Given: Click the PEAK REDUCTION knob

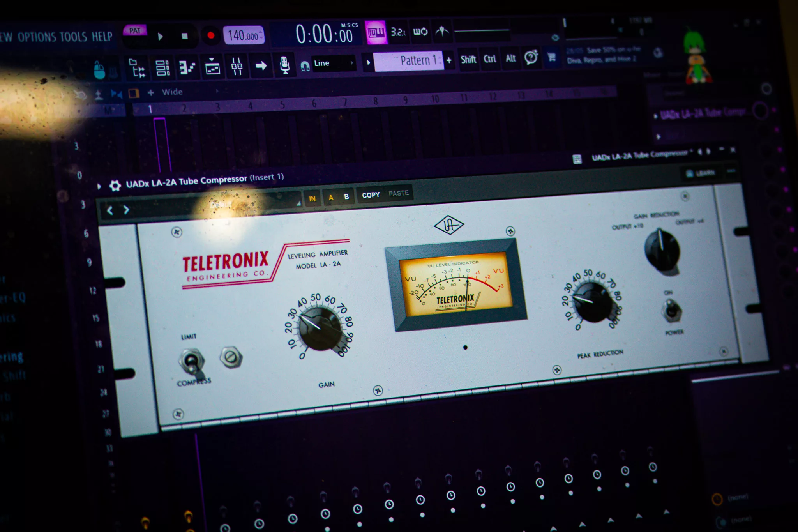Looking at the screenshot, I should (592, 302).
